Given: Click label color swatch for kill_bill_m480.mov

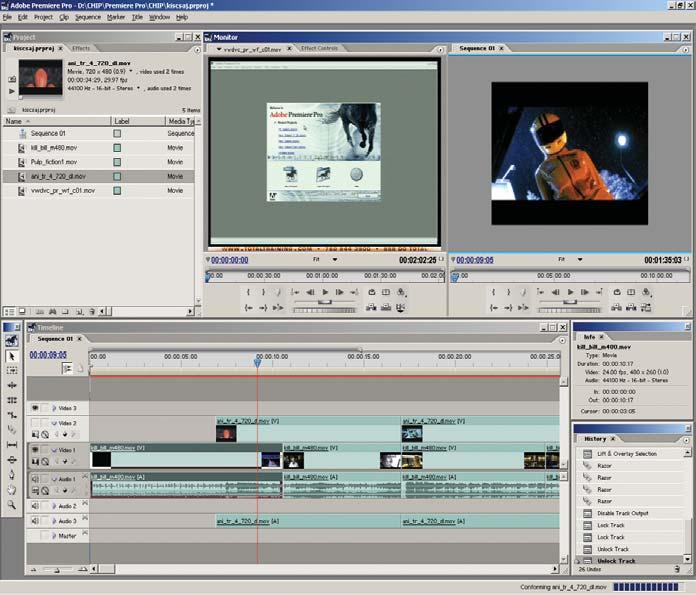Looking at the screenshot, I should 117,148.
